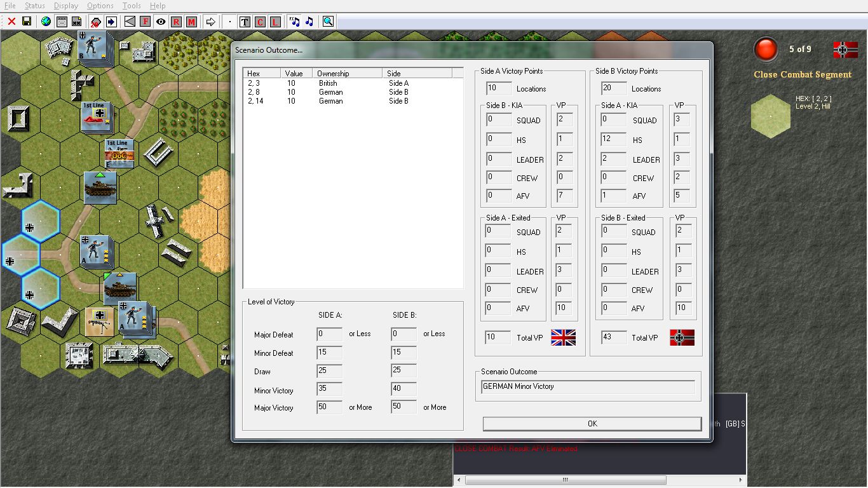This screenshot has width=868, height=488.
Task: Click the red L toolbar button
Action: (275, 22)
